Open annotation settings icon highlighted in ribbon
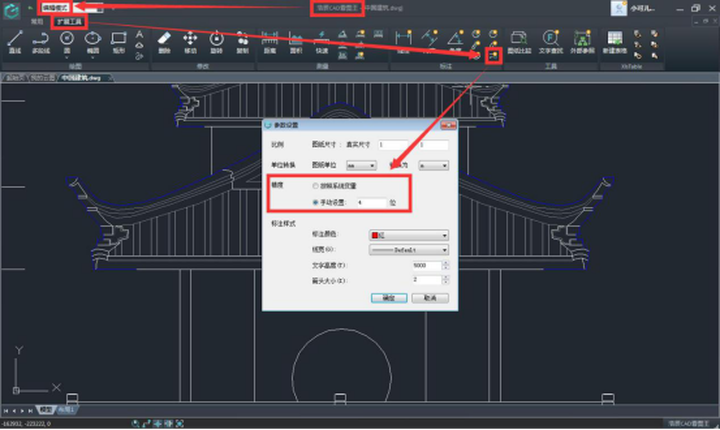 (493, 56)
